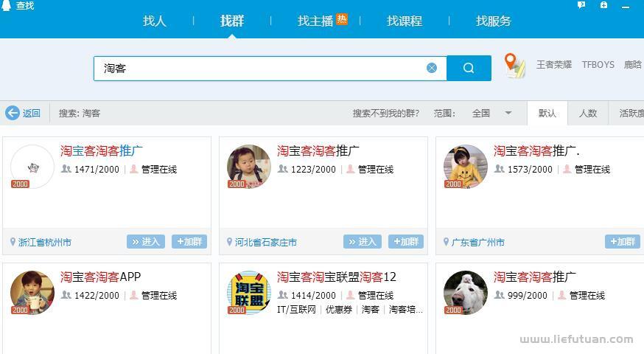Click +加群 on the 河北省石家庄市 group

[406, 242]
